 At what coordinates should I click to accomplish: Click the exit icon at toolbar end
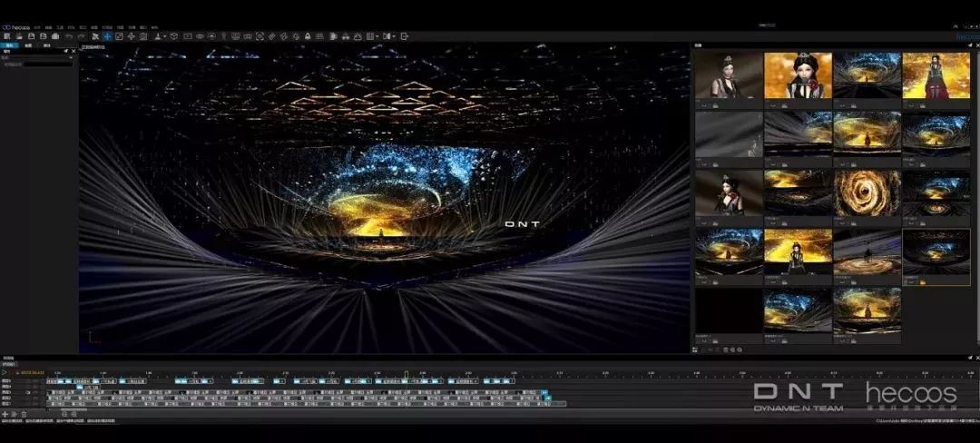405,36
